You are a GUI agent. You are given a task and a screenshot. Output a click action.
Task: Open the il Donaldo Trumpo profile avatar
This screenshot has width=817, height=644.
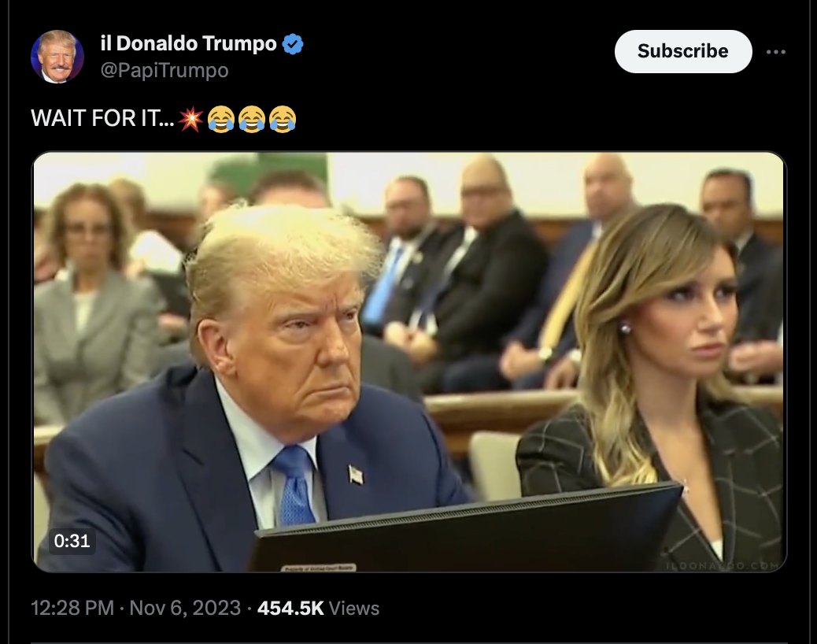pyautogui.click(x=57, y=57)
